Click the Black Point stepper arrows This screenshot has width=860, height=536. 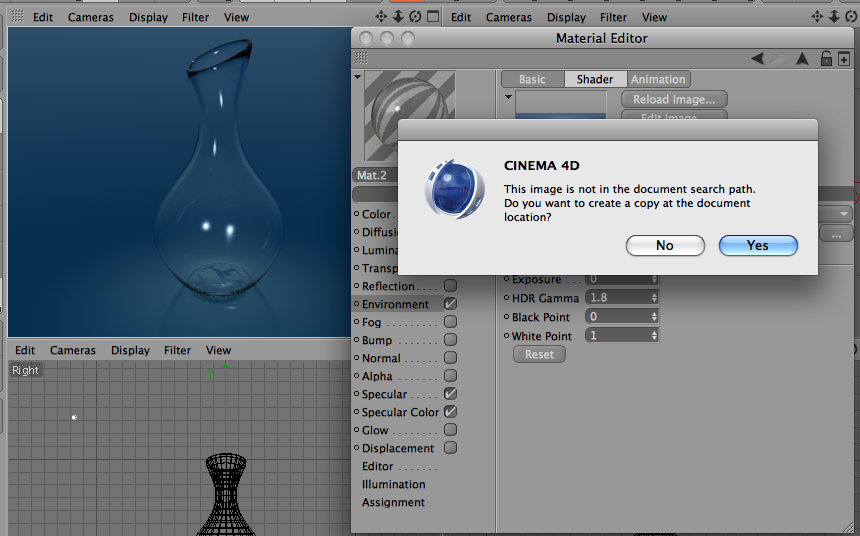(x=654, y=317)
